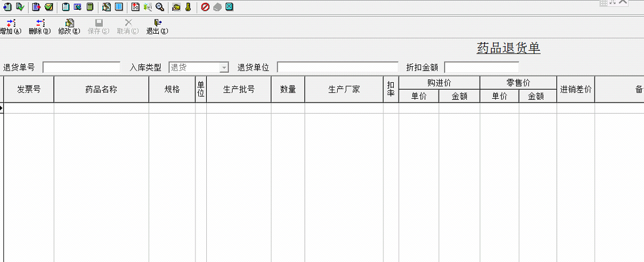The width and height of the screenshot is (644, 262).
Task: Click the form with red plus icon
Action: coord(135,7)
